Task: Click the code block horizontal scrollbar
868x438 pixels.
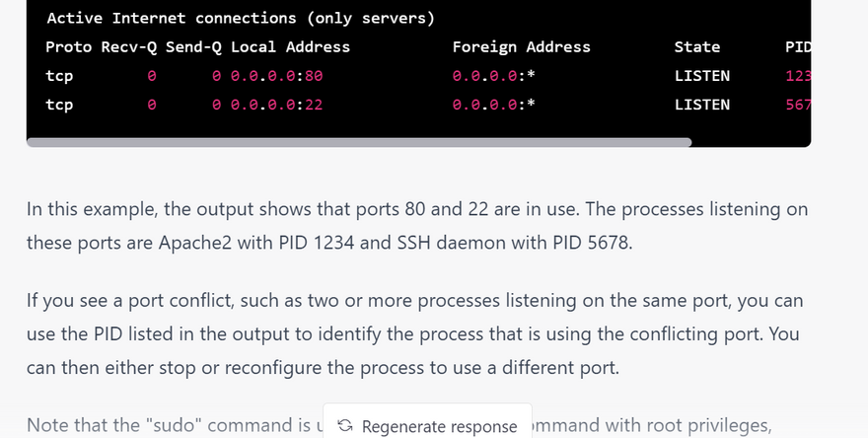Action: [x=359, y=142]
